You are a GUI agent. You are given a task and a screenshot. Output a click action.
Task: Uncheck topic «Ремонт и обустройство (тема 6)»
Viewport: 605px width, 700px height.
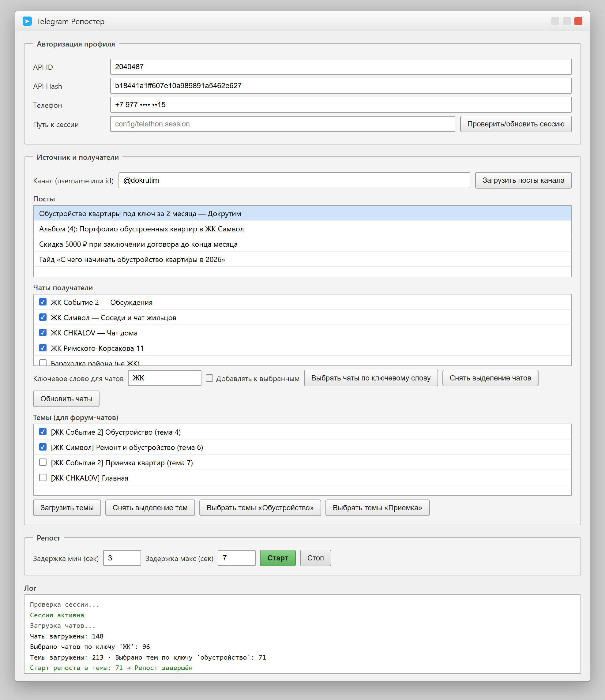click(43, 447)
